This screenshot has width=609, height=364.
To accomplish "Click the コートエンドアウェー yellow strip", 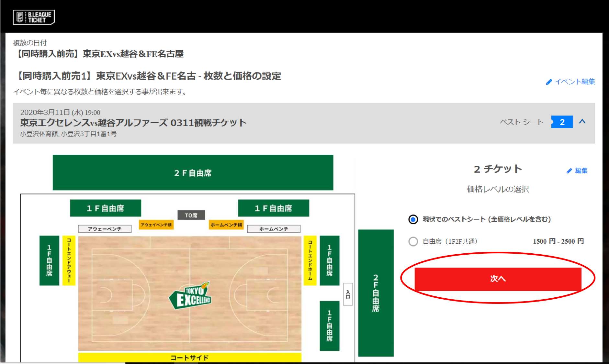I will [x=69, y=260].
